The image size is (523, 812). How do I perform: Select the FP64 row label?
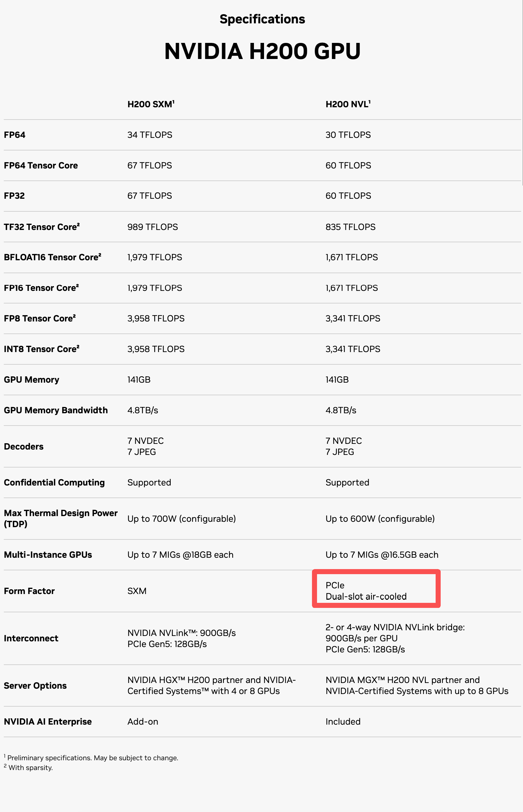(x=15, y=135)
